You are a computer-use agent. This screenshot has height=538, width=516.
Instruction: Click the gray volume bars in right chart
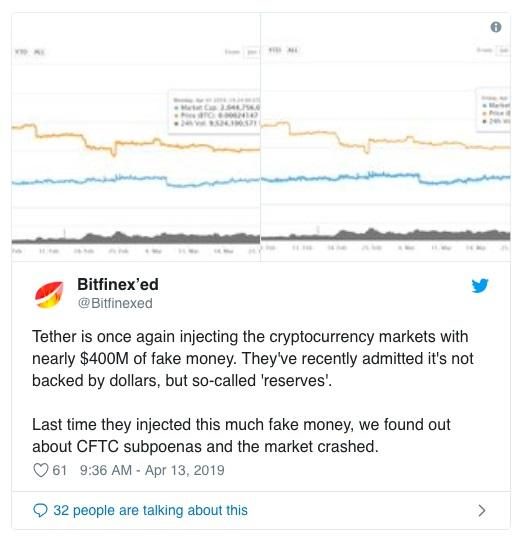[x=385, y=235]
